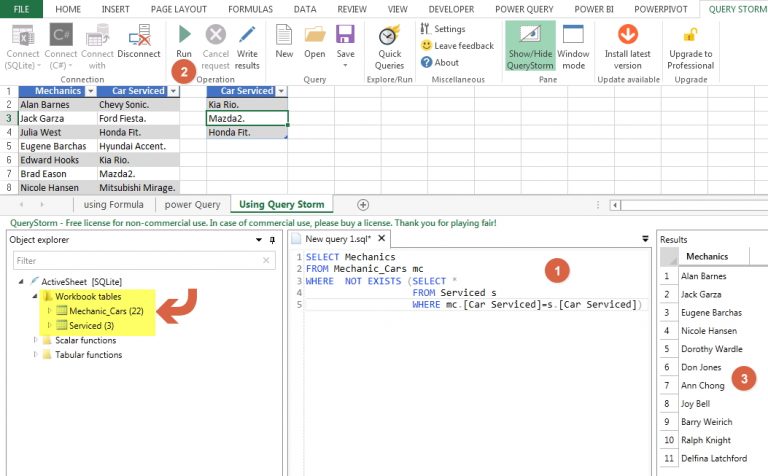Open Quick Queries
768x476 pixels.
tap(389, 47)
